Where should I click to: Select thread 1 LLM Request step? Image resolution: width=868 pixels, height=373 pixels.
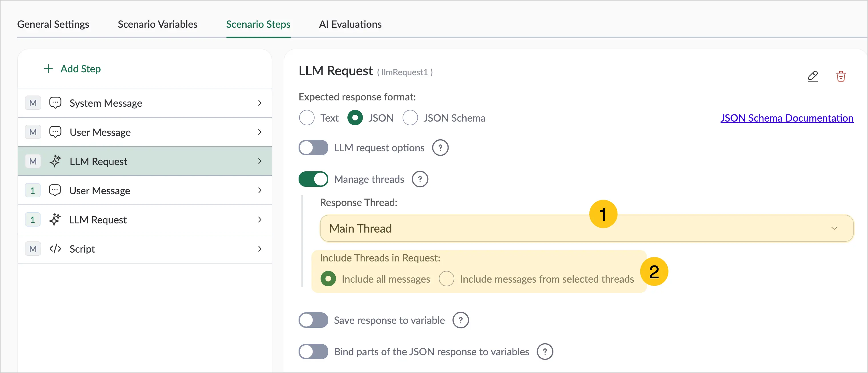[145, 220]
